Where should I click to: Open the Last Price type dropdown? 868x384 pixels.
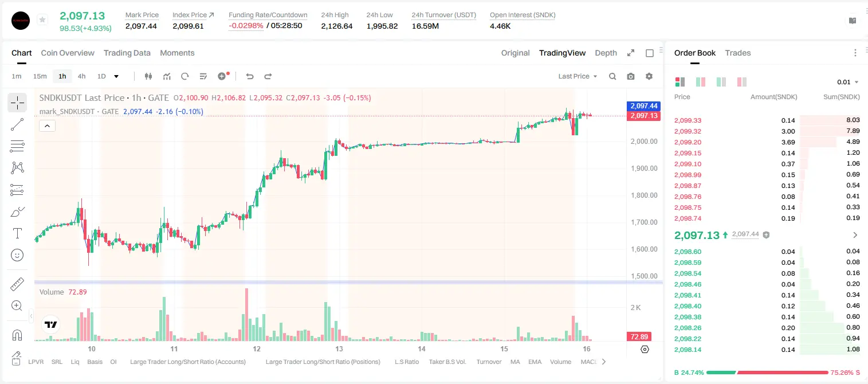[x=578, y=76]
